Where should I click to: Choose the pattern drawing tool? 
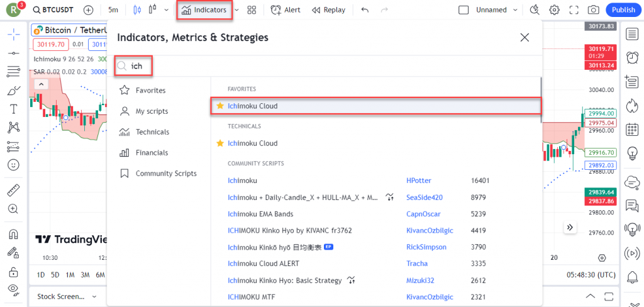pyautogui.click(x=14, y=128)
